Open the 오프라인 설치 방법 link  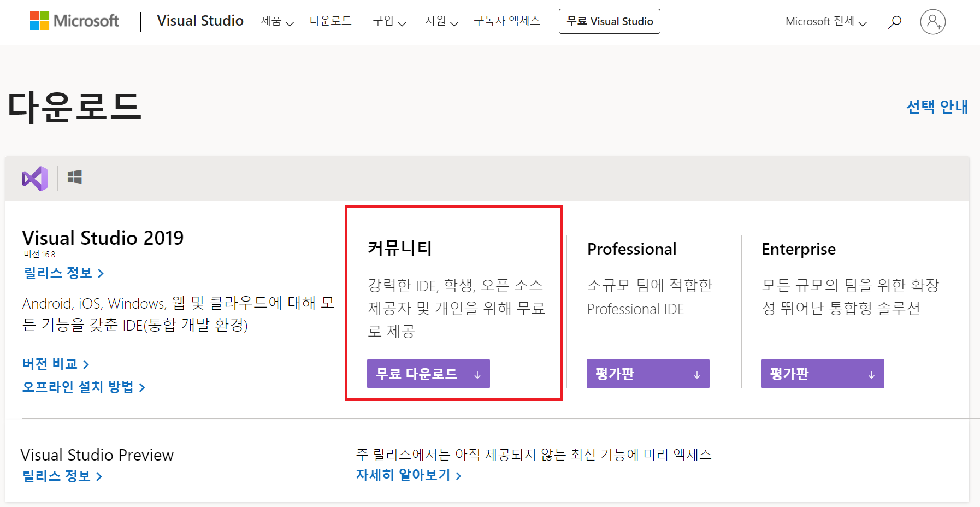(x=83, y=387)
